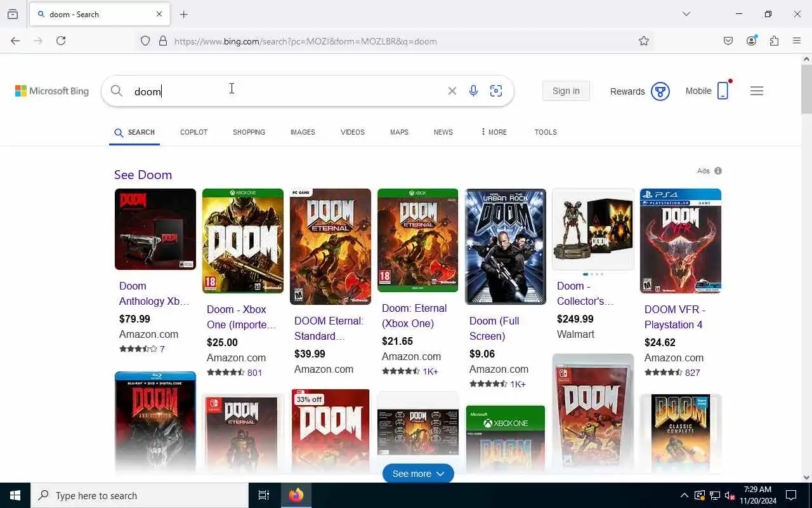Click the page vertical scrollbar thumb
Viewport: 812px width, 508px height.
pyautogui.click(x=806, y=90)
